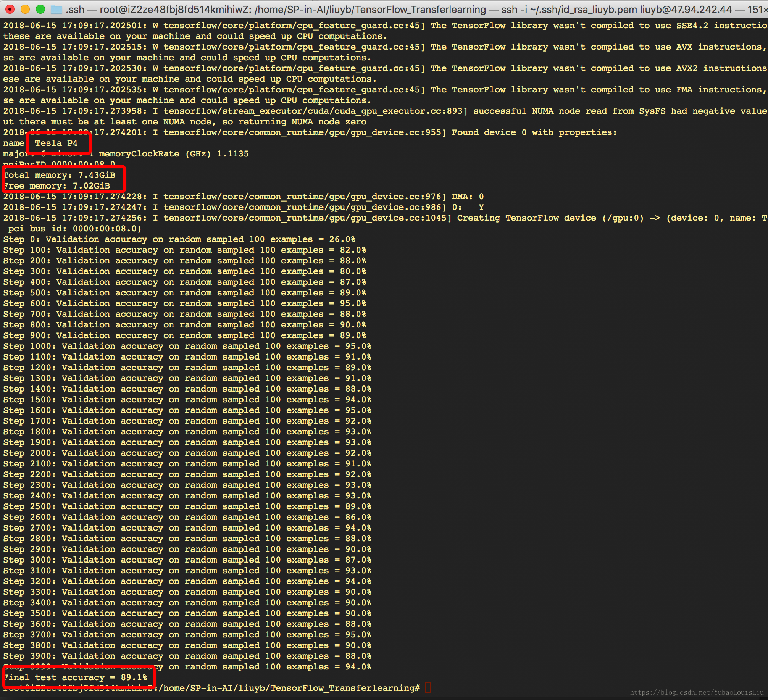Viewport: 768px width, 700px height.
Task: Select the 'Final test accuracy = 89.1%' line
Action: point(76,677)
